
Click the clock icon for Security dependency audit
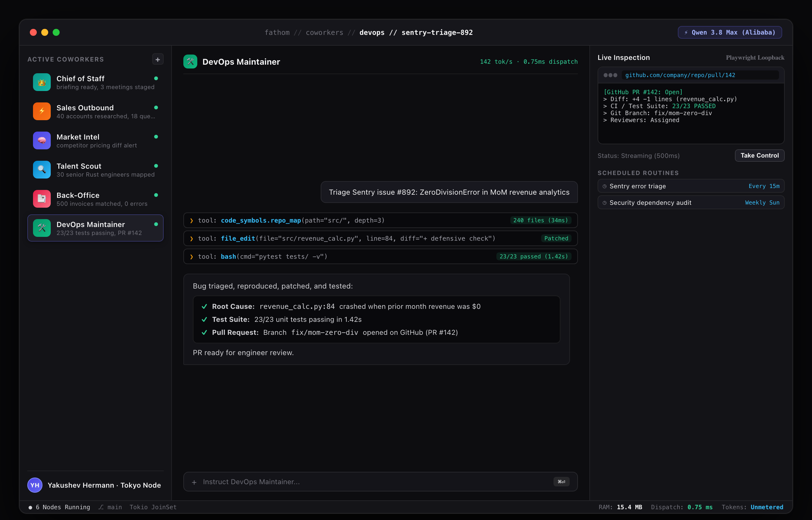point(605,203)
